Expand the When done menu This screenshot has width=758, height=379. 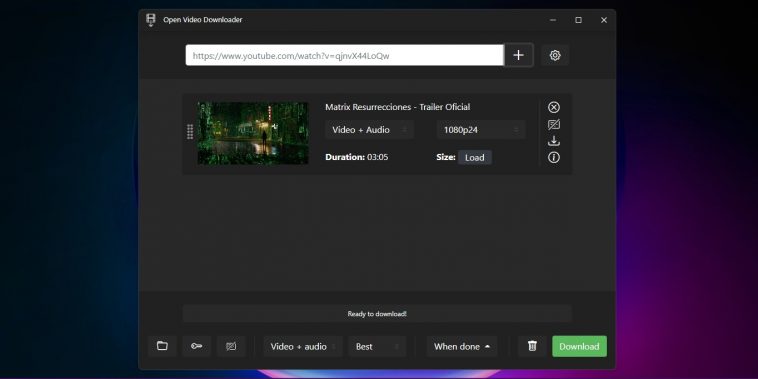point(462,346)
